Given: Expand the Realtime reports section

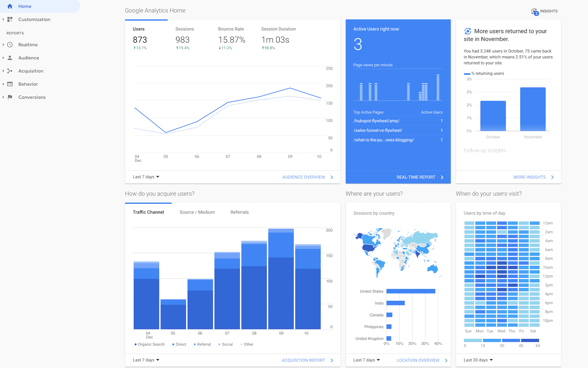Looking at the screenshot, I should point(3,45).
